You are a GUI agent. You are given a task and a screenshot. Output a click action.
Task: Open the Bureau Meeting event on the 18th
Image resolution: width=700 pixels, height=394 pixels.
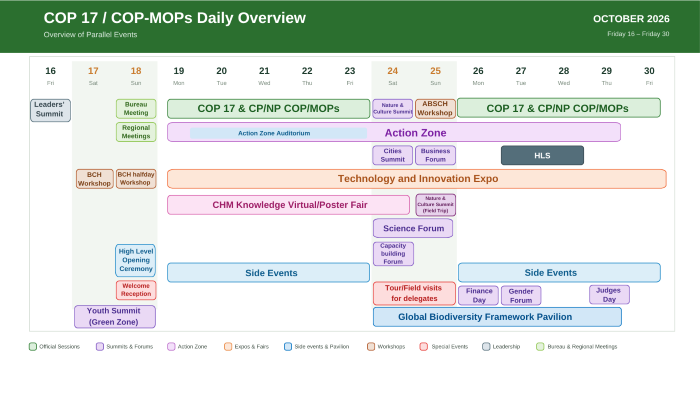[136, 108]
